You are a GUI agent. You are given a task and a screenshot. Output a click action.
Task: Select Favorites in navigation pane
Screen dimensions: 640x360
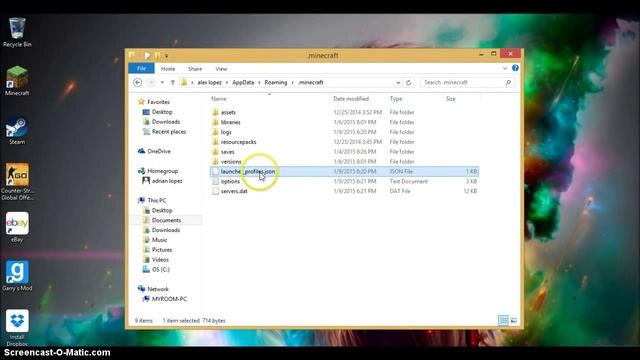158,102
